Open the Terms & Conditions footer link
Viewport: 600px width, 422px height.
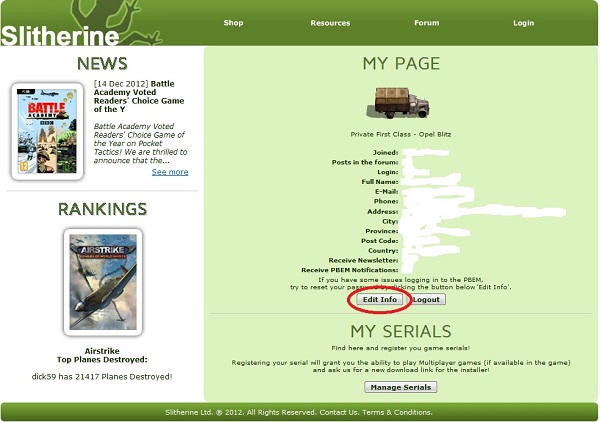click(x=397, y=412)
